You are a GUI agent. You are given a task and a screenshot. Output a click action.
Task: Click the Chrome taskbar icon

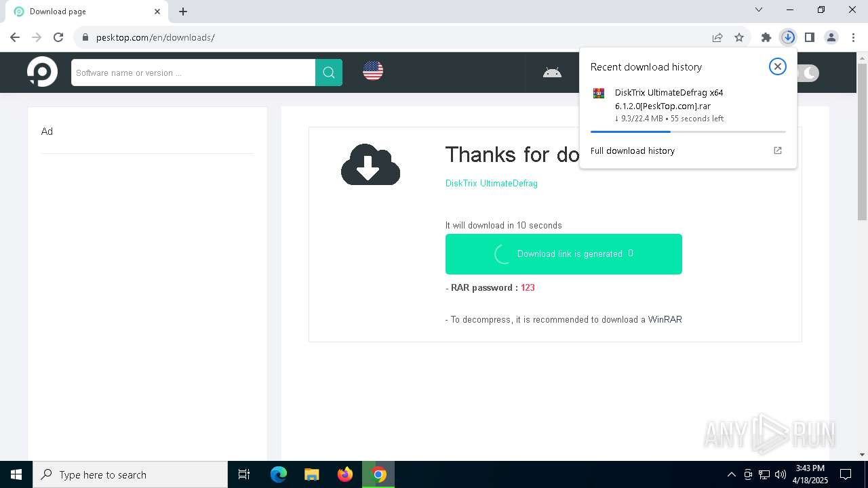(379, 474)
